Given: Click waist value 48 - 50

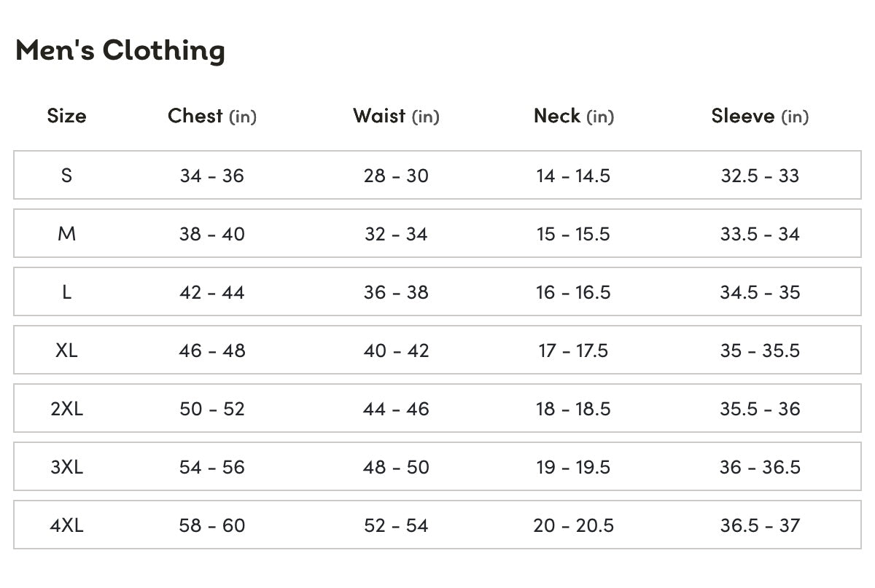Looking at the screenshot, I should point(396,467).
